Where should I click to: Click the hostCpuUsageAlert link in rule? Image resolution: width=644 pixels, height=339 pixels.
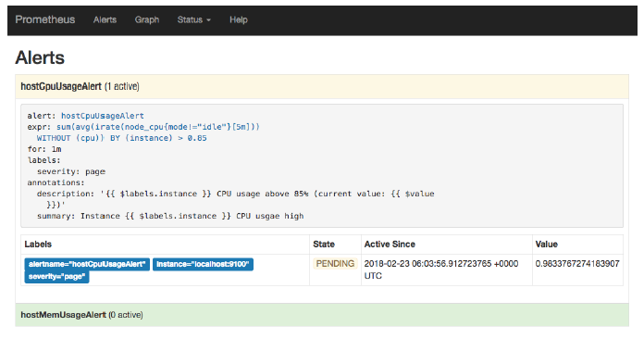(x=103, y=116)
